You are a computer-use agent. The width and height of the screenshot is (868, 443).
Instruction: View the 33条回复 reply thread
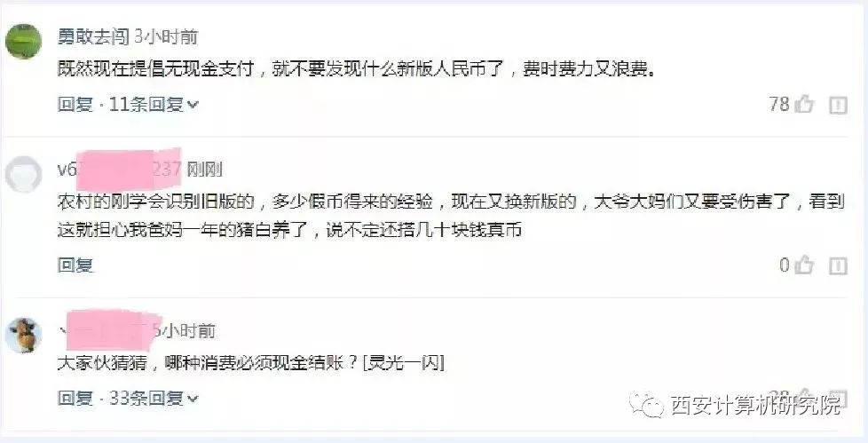click(146, 398)
